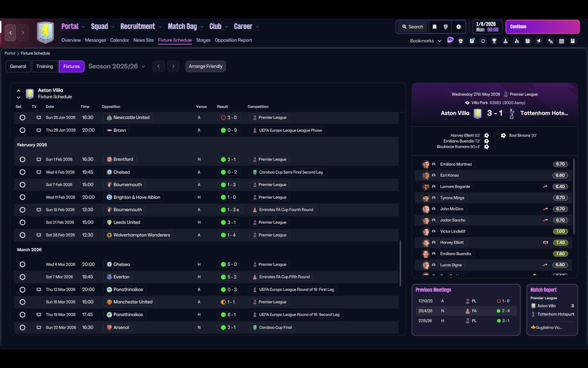Click the Aston Villa club badge

pyautogui.click(x=45, y=33)
